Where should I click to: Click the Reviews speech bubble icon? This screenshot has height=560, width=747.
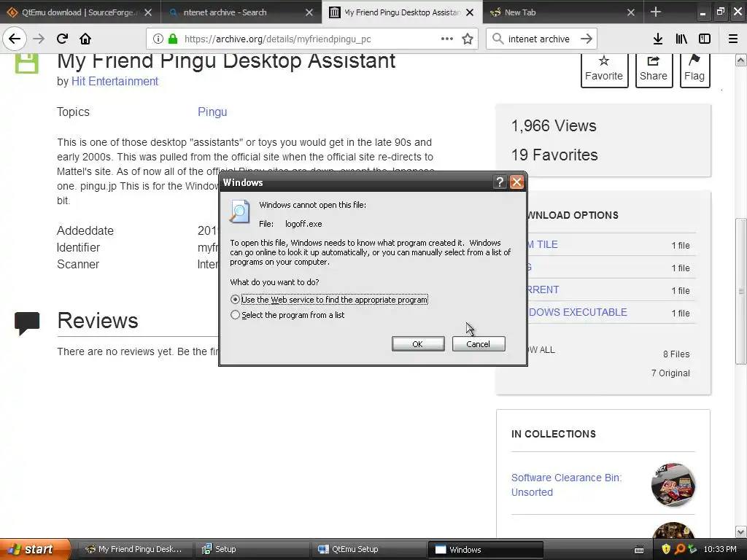[x=27, y=323]
